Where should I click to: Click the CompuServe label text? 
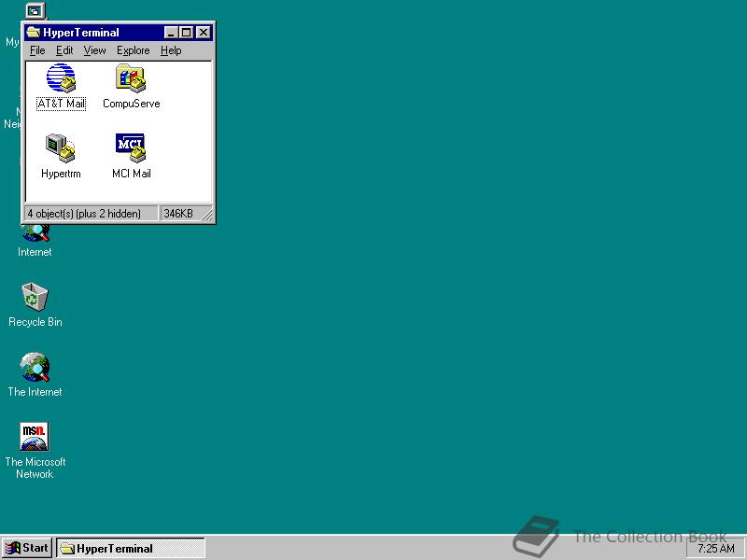point(131,104)
